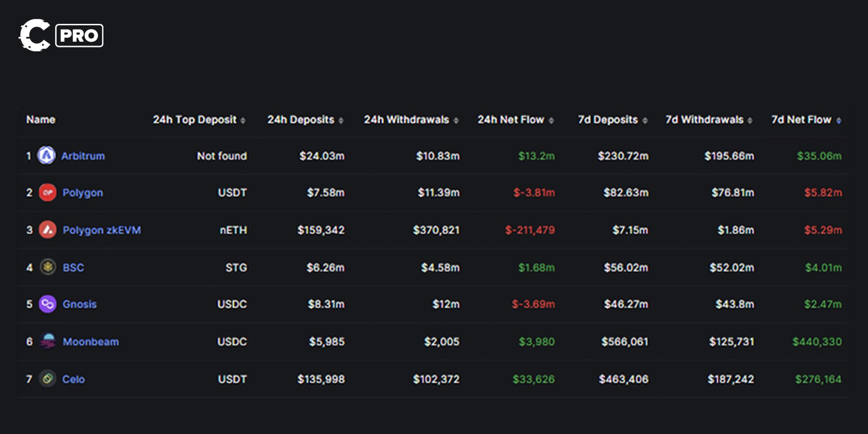Click the Celo chain logo icon
The width and height of the screenshot is (868, 434).
click(48, 379)
